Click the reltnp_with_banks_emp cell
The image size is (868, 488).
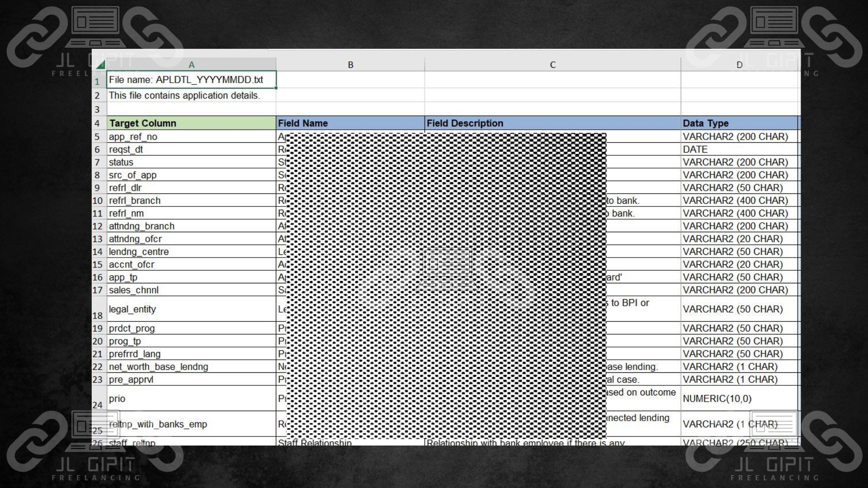pyautogui.click(x=191, y=424)
